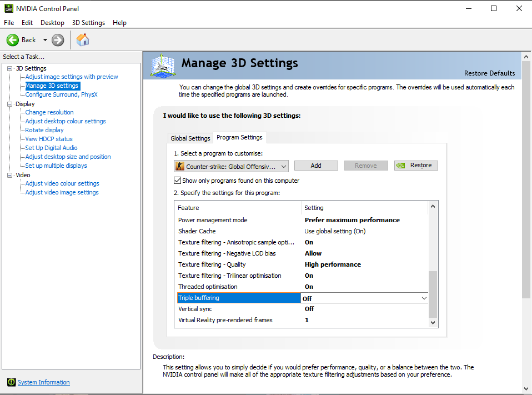Collapse the 3D Settings tree node
532x395 pixels.
coord(9,68)
